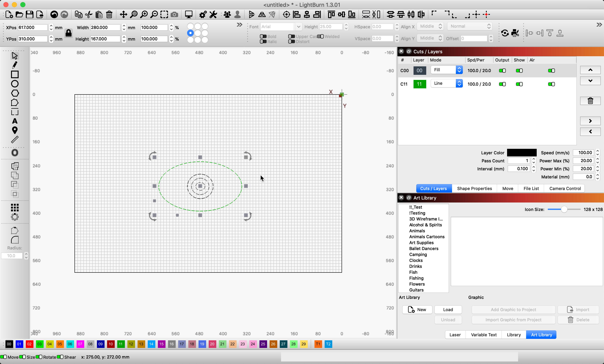Screen dimensions: 604x364
Task: Toggle Show for layer C00
Action: (519, 71)
